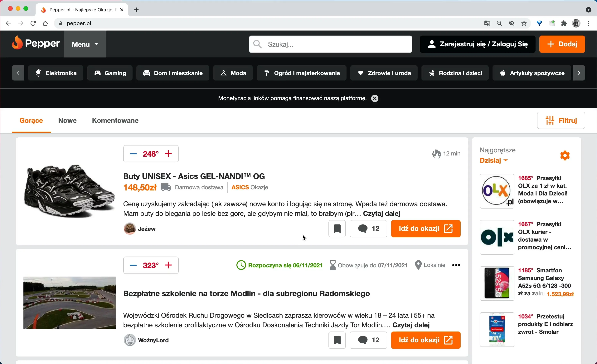
Task: Bookmark the Modlin track training deal
Action: (x=337, y=340)
